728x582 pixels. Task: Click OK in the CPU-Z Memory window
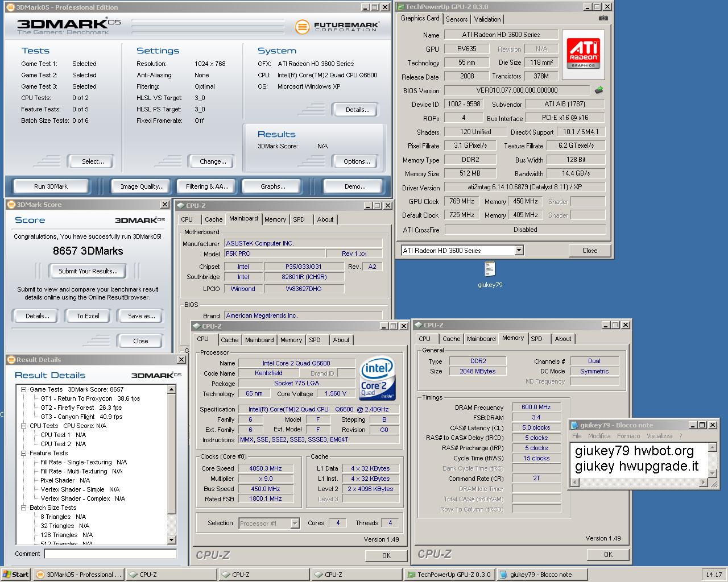pos(608,555)
